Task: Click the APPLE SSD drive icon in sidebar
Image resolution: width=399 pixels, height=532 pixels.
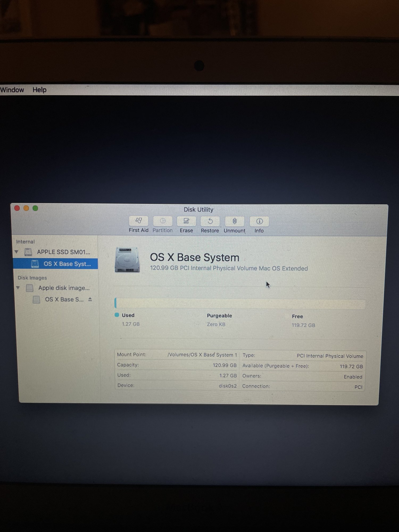Action: [x=28, y=252]
